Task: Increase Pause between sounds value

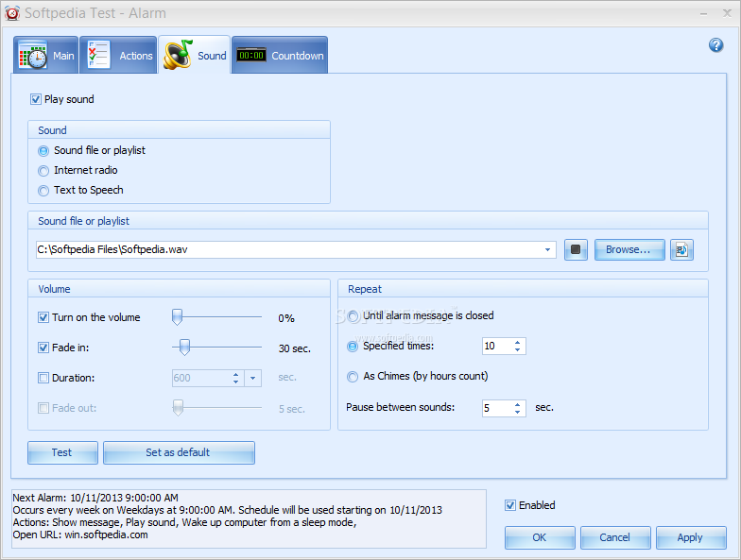Action: coord(518,404)
